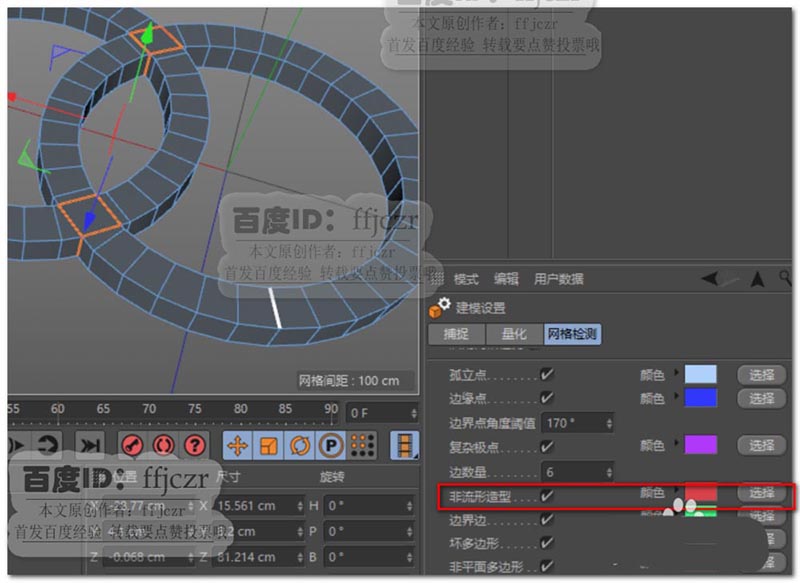800x583 pixels.
Task: Click 选择 button for 边缘点
Action: (761, 399)
